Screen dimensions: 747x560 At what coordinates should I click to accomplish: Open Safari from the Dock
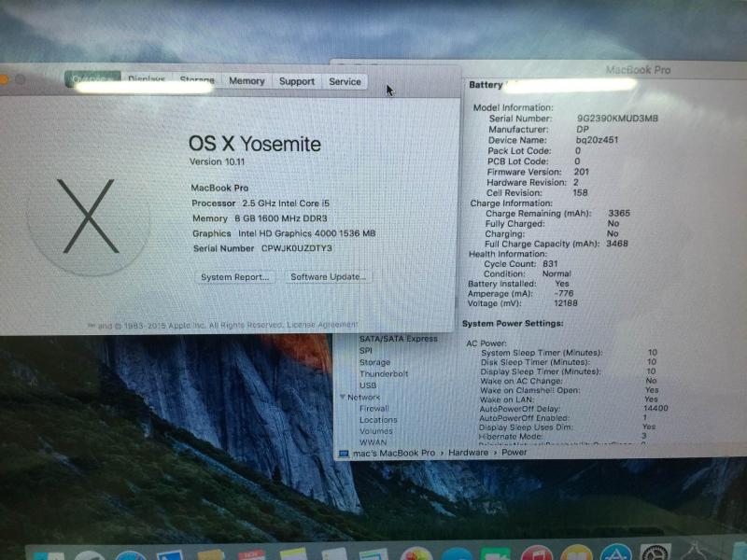click(130, 556)
